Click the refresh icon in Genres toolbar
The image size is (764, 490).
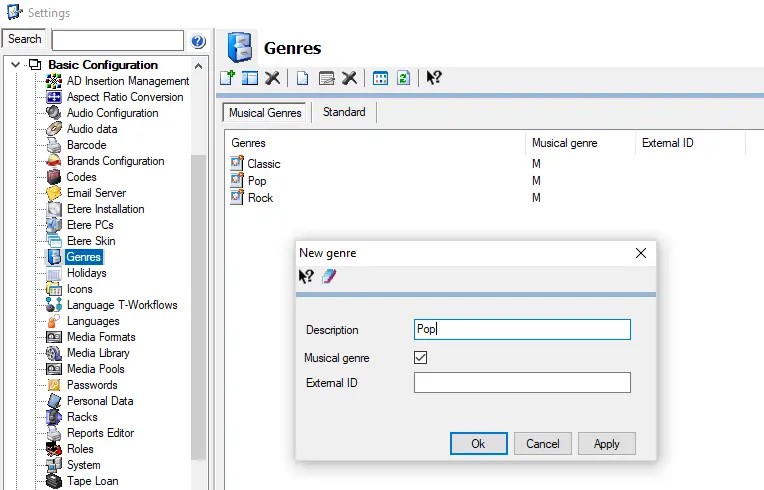pos(403,78)
